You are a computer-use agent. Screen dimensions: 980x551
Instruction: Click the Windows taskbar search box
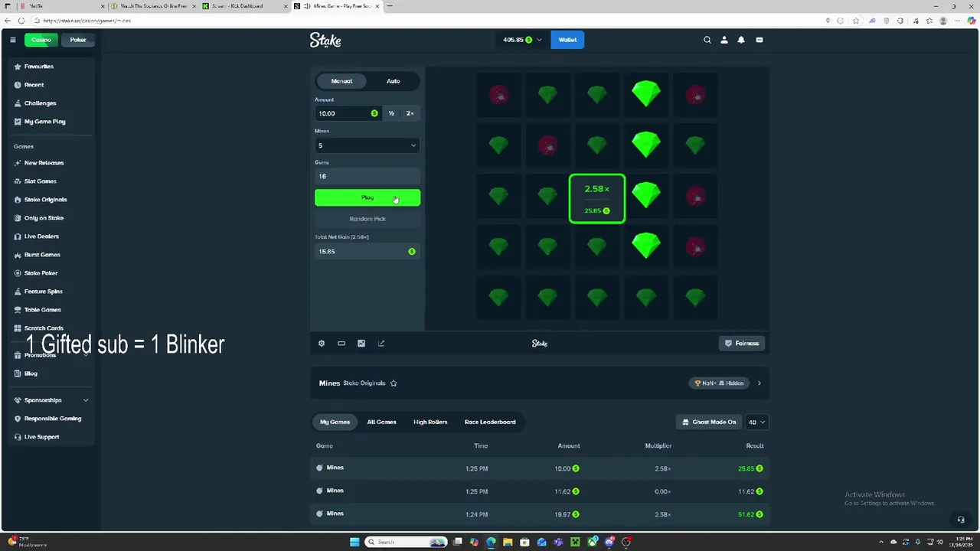point(407,542)
